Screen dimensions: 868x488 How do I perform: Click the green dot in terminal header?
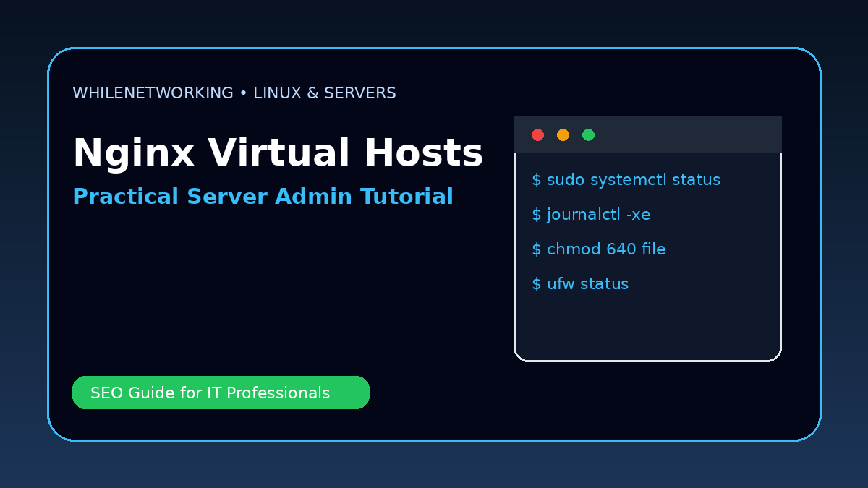[x=588, y=134]
